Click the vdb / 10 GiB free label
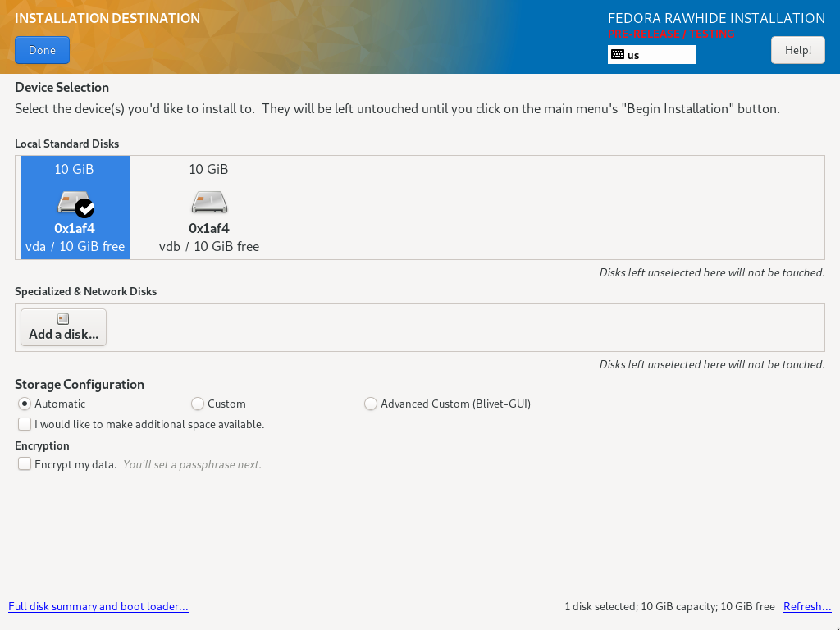The width and height of the screenshot is (840, 630). point(209,246)
